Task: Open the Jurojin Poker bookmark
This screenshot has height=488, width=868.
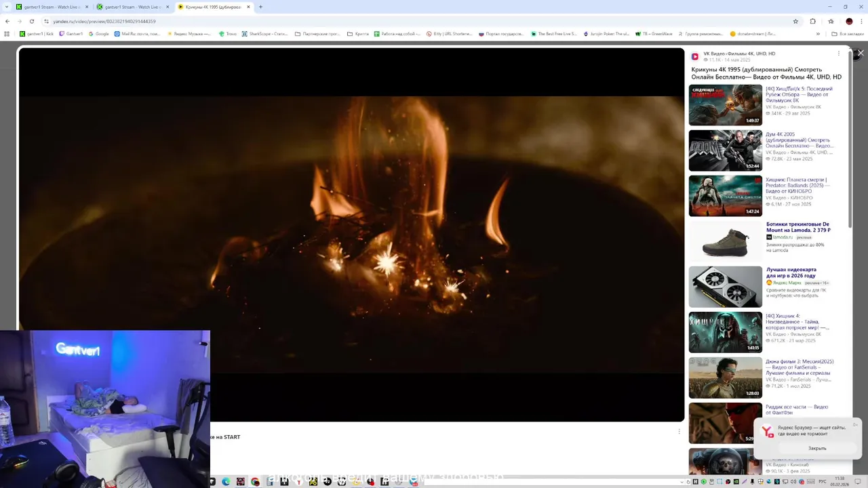Action: 606,33
